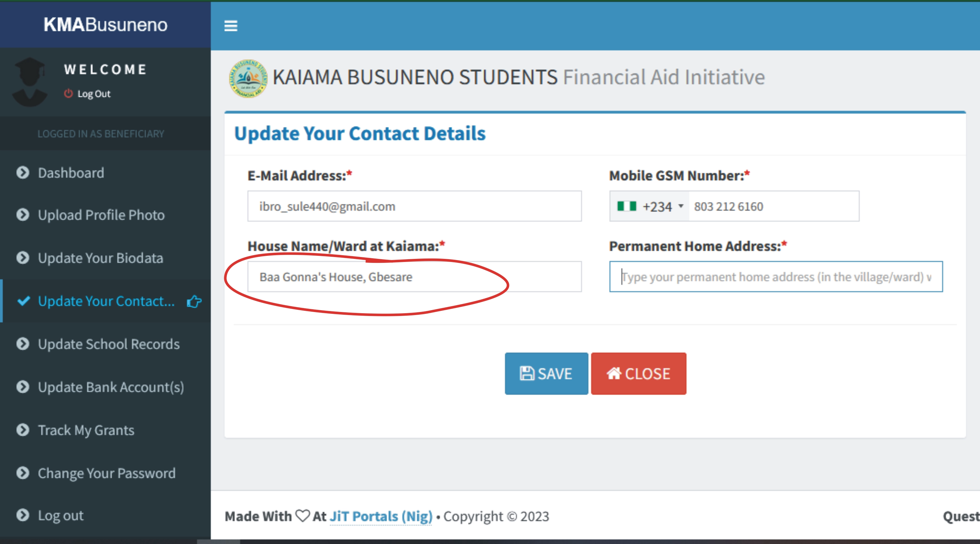Follow the JiT Portals (Nig) link
The width and height of the screenshot is (980, 544).
[x=381, y=516]
